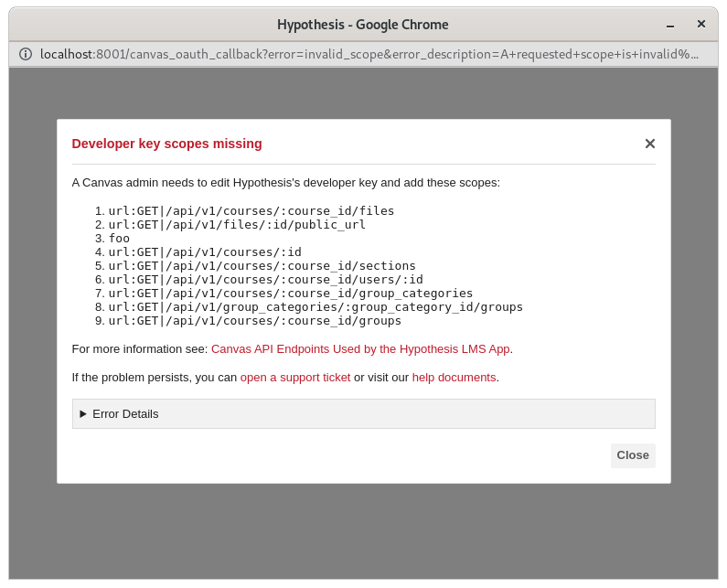Visit the help documents link

454,378
